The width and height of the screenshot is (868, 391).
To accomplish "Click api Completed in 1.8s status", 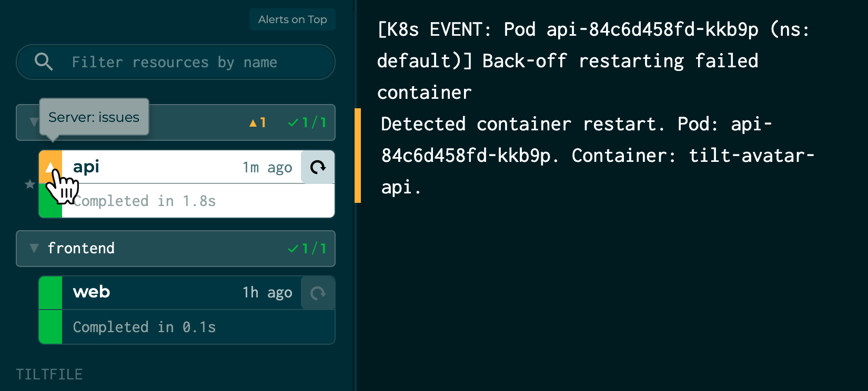I will (x=144, y=201).
